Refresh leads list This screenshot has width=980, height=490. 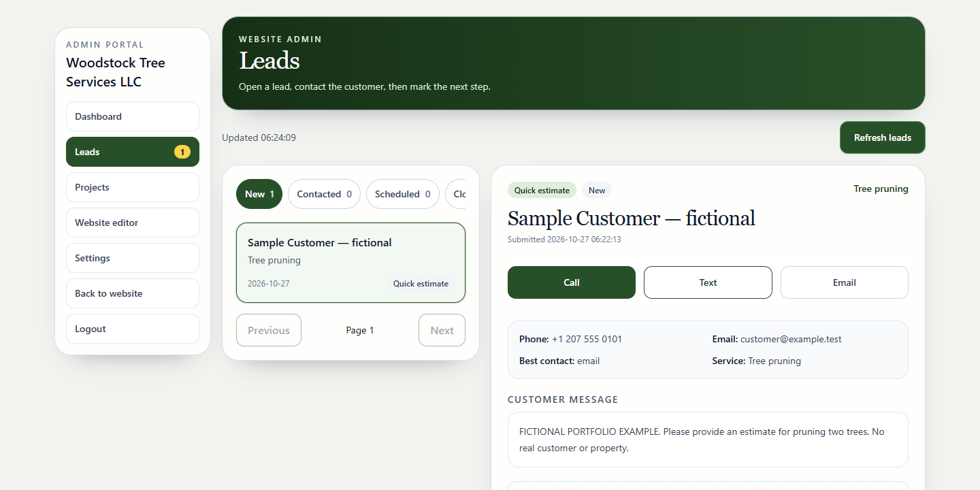[x=883, y=137]
